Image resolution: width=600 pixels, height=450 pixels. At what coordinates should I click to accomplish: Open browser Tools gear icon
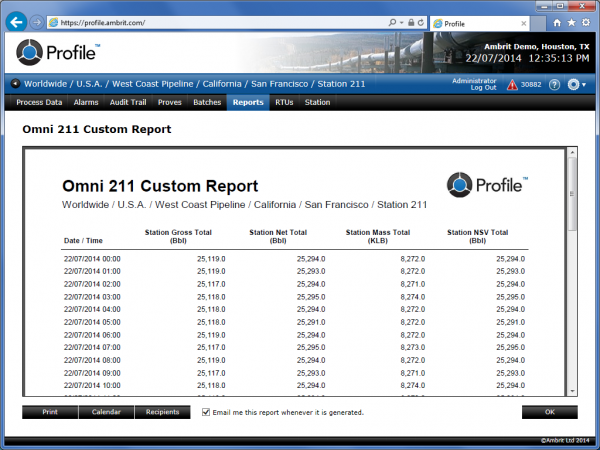pos(586,23)
